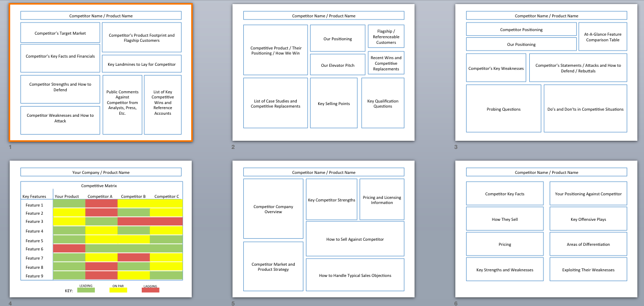This screenshot has width=644, height=306.
Task: Select the slide 3 thumbnail
Action: (546, 72)
